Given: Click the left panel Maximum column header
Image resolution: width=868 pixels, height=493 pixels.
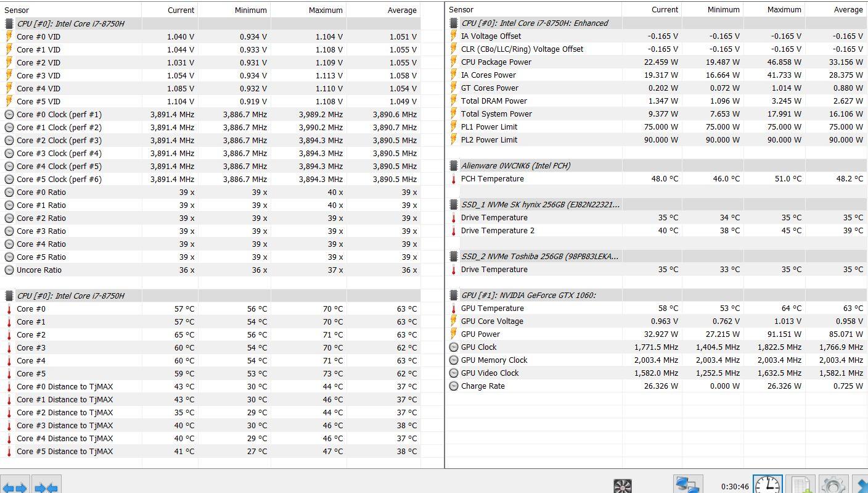Looking at the screenshot, I should pos(309,10).
